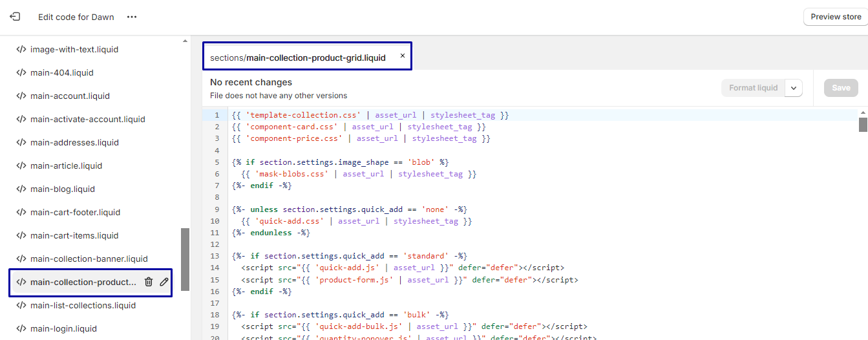Click line number 13 in the gutter

(x=215, y=256)
